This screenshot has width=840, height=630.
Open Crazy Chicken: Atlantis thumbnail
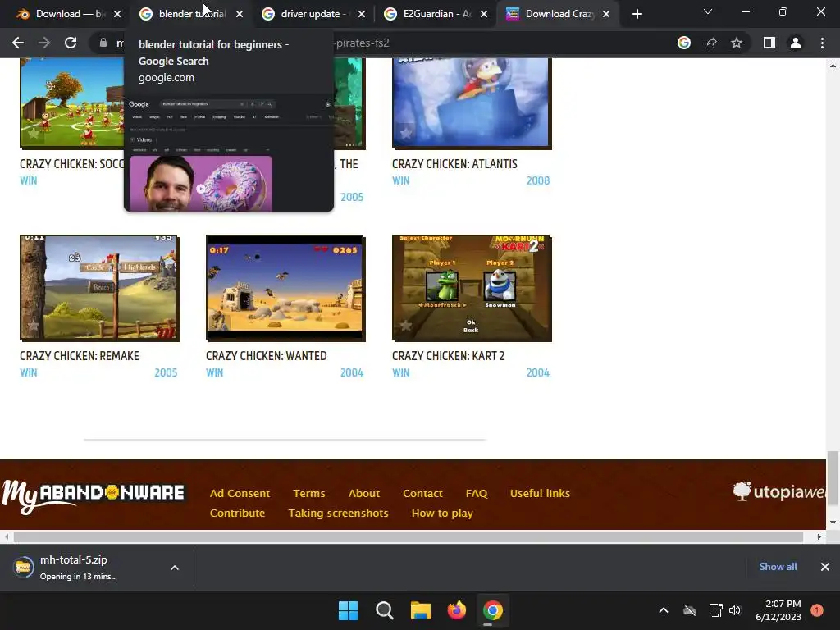(472, 102)
